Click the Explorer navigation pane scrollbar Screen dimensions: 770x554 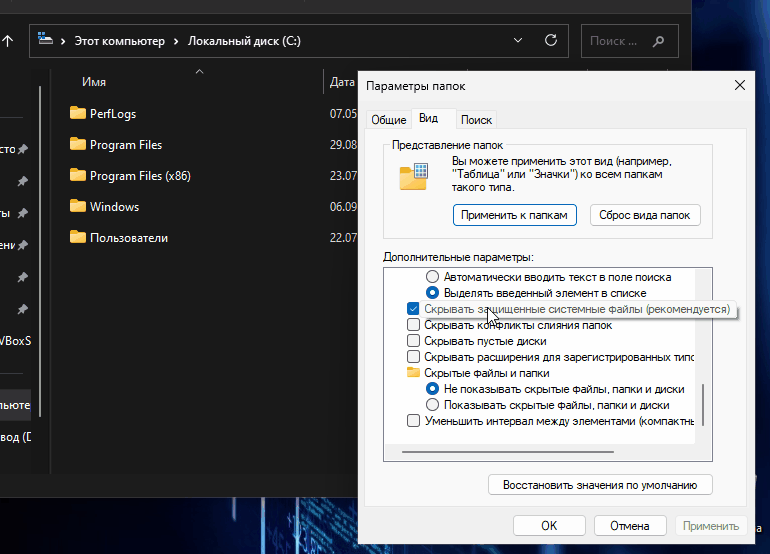(x=40, y=250)
